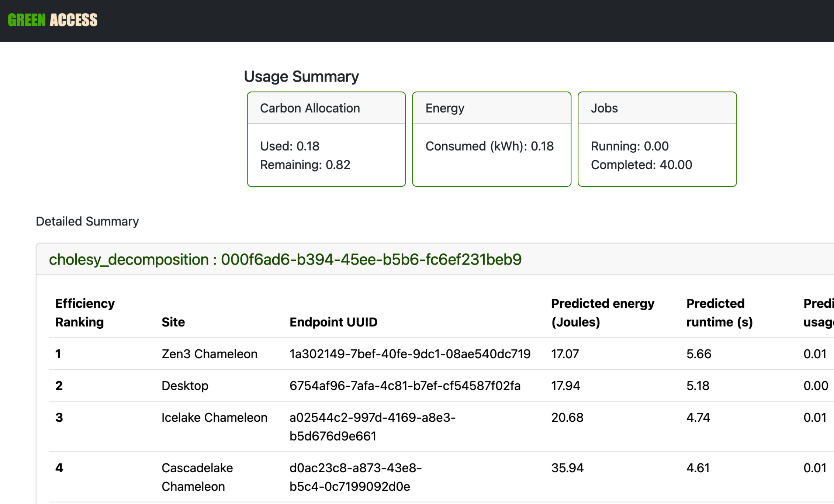This screenshot has width=834, height=504.
Task: Select the Icelake Chameleon site cell
Action: click(214, 417)
